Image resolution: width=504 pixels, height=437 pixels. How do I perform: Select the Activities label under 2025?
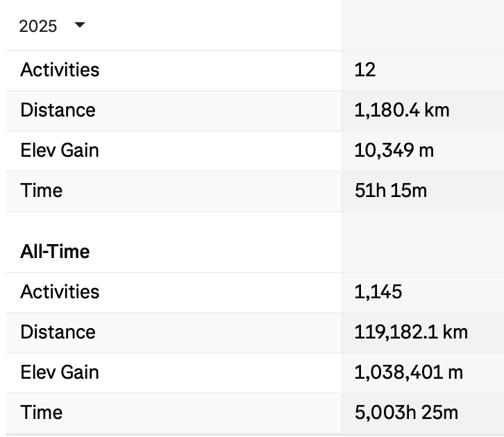pos(60,70)
